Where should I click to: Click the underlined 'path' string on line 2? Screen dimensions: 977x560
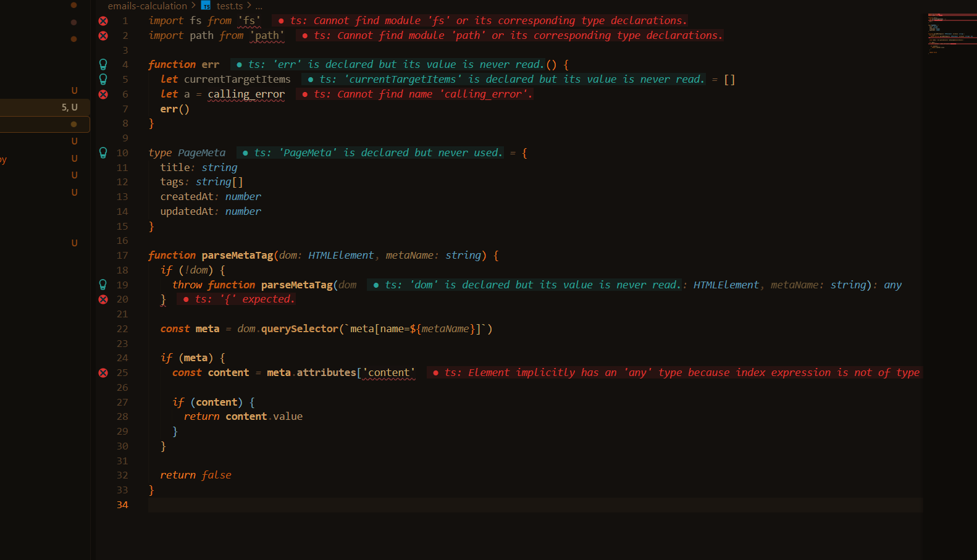coord(267,35)
